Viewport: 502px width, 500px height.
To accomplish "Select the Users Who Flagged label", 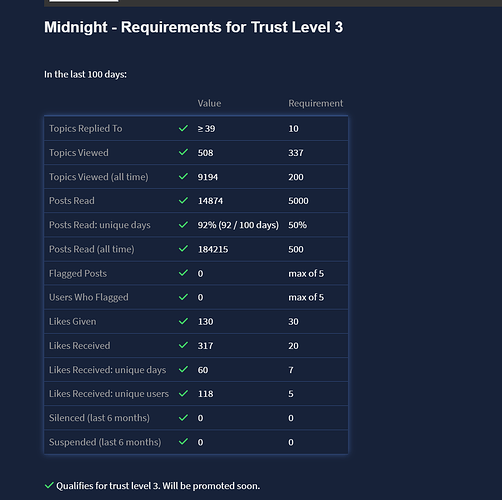I will (x=89, y=297).
